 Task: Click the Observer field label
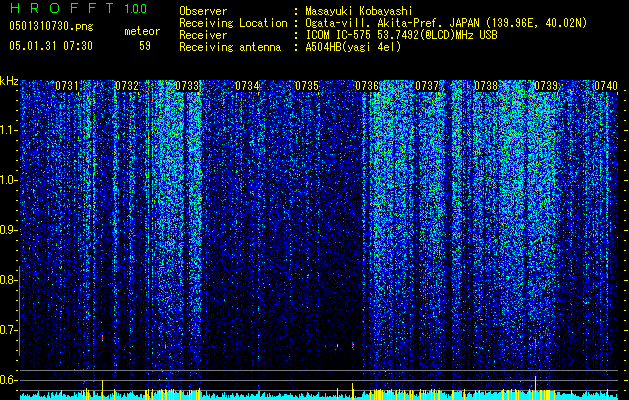tap(203, 11)
